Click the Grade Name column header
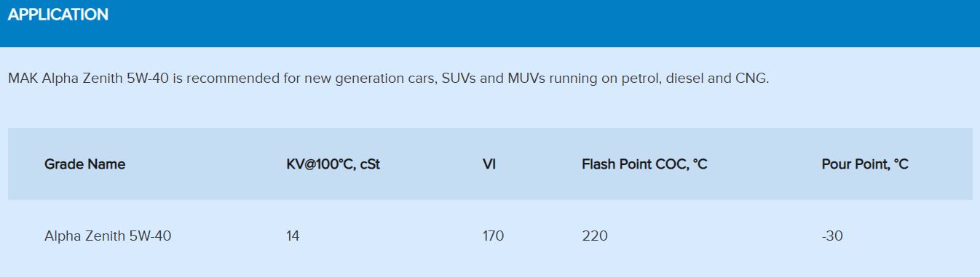The height and width of the screenshot is (277, 980). [x=84, y=164]
